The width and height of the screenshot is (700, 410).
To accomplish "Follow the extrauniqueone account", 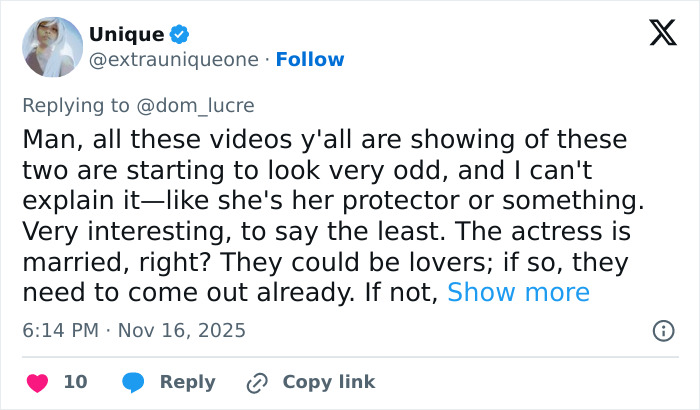I will 310,59.
